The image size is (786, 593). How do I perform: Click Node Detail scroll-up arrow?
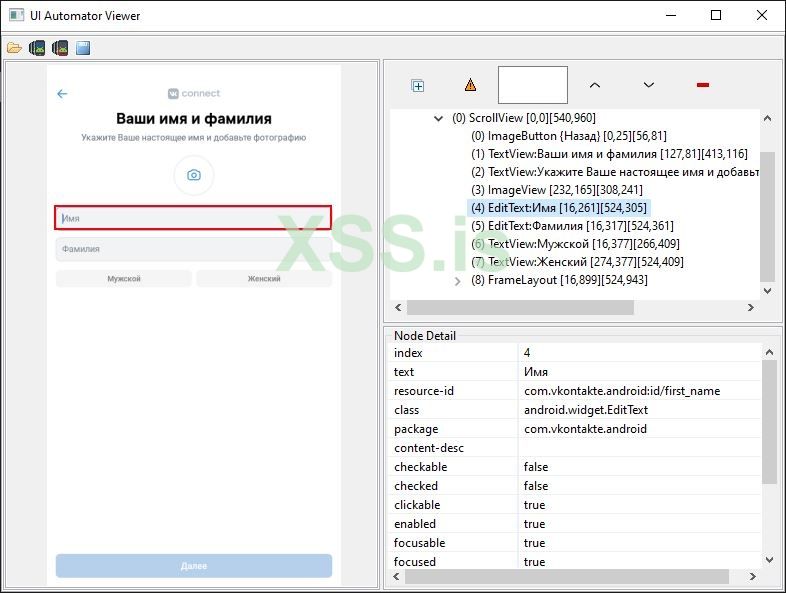[x=769, y=352]
